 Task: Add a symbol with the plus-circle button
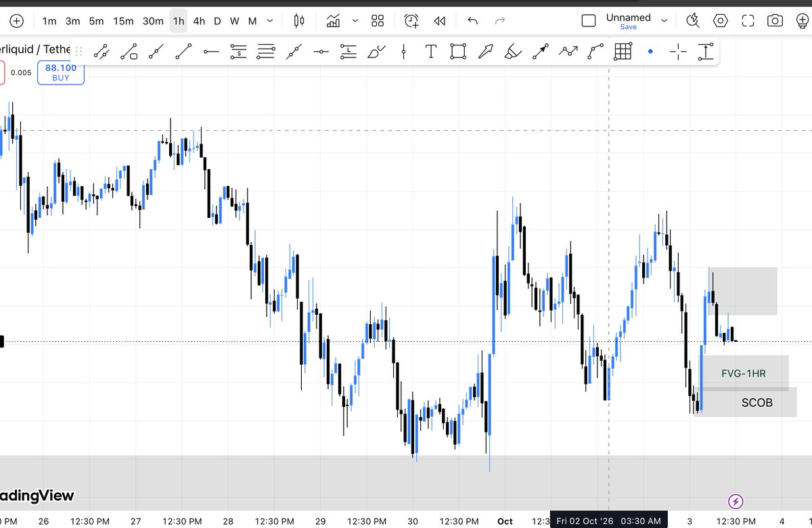click(x=16, y=21)
